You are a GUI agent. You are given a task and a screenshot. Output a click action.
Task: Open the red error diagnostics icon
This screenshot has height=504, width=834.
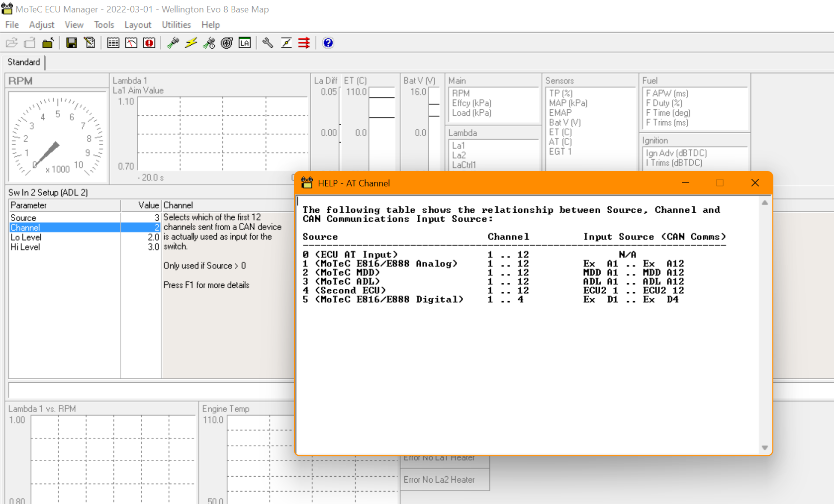click(149, 43)
